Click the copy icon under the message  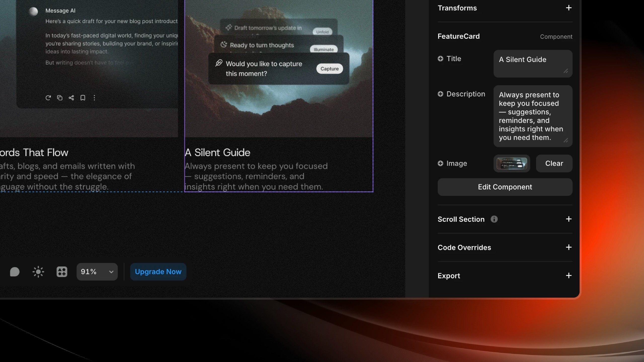60,98
